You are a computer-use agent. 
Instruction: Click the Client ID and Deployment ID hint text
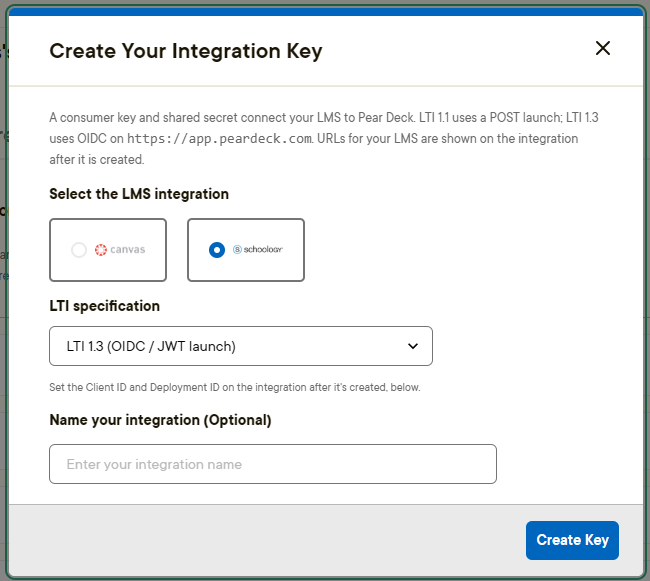pyautogui.click(x=235, y=387)
